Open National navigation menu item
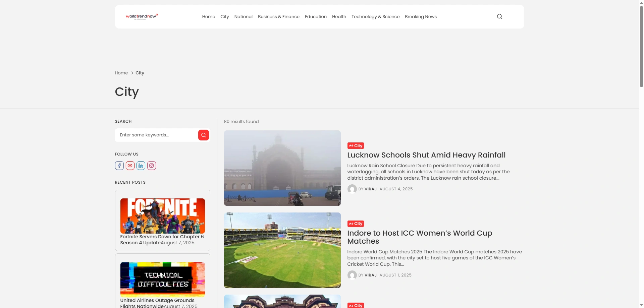The height and width of the screenshot is (308, 644). click(244, 17)
